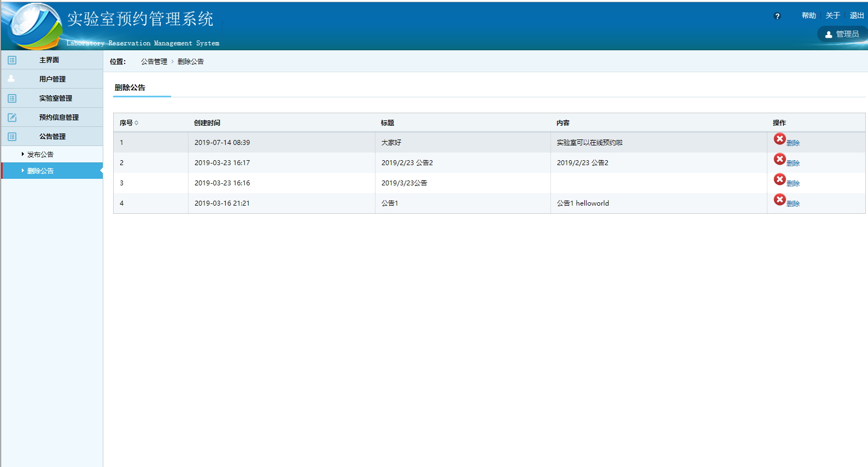The image size is (868, 467).
Task: Click the question mark help icon
Action: [777, 16]
